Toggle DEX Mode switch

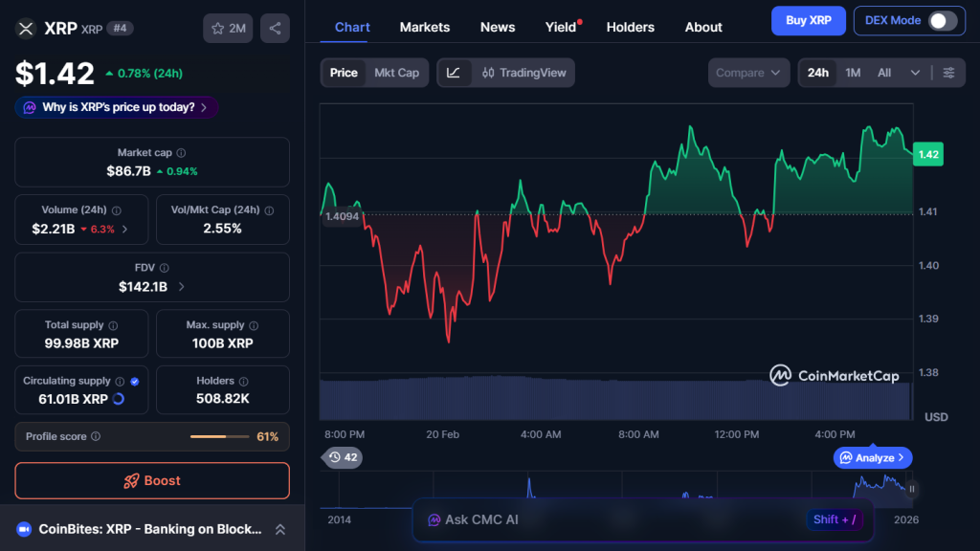pyautogui.click(x=942, y=21)
